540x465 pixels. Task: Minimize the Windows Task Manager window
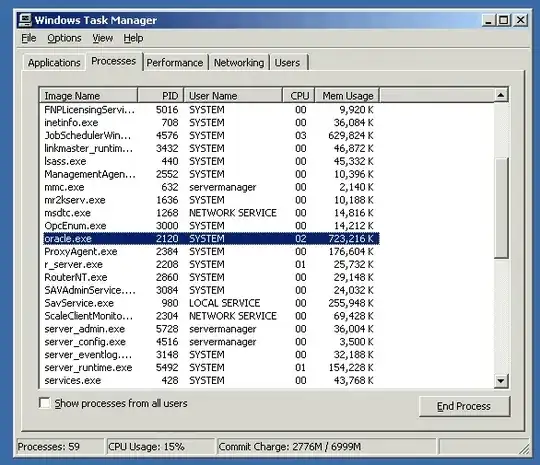click(488, 20)
